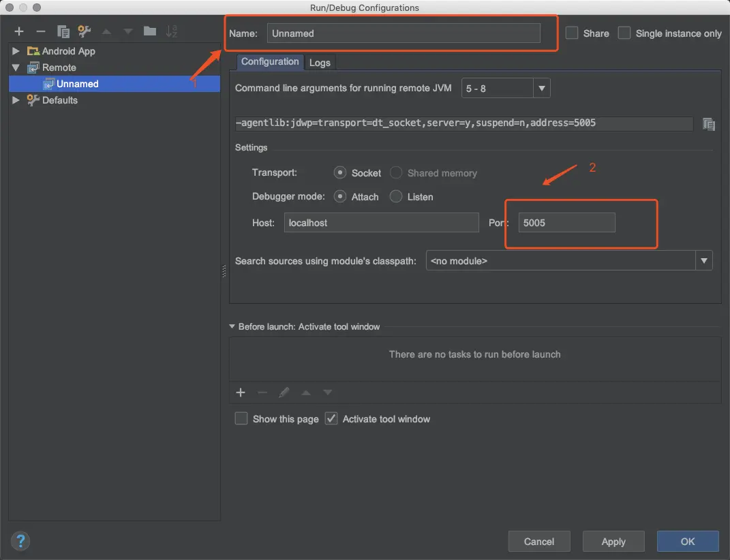The height and width of the screenshot is (560, 730).
Task: Move configuration down in list toolbar
Action: (128, 31)
